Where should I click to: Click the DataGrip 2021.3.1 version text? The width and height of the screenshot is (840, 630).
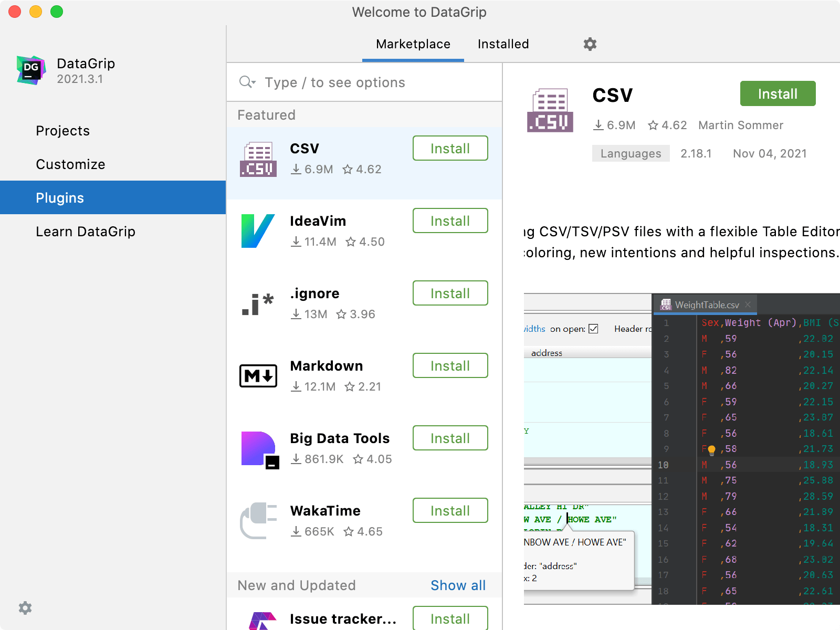[80, 79]
